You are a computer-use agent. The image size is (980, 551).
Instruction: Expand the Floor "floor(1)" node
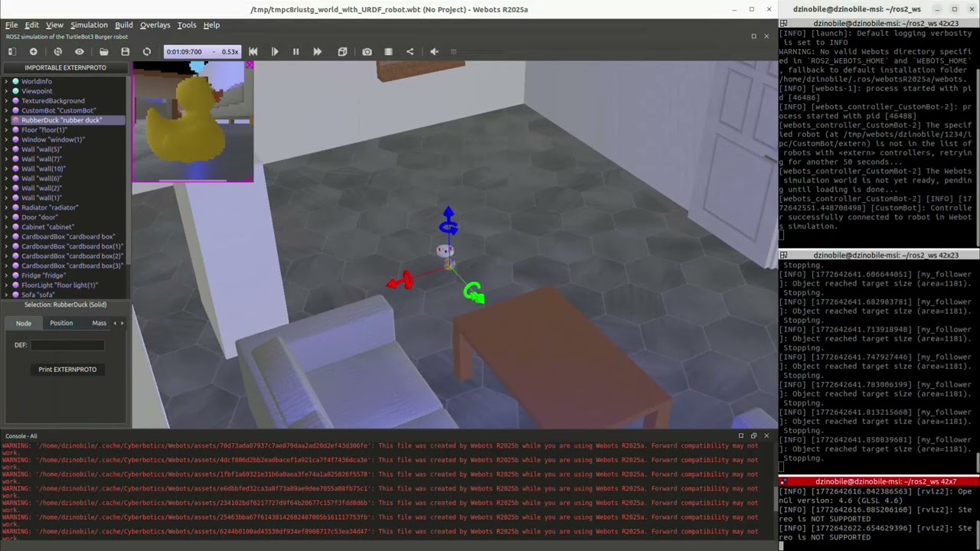coord(6,129)
